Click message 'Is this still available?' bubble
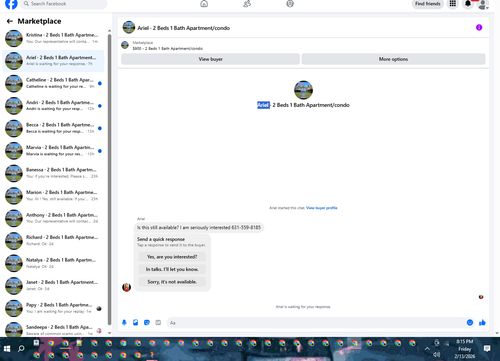The height and width of the screenshot is (361, 500). (199, 227)
